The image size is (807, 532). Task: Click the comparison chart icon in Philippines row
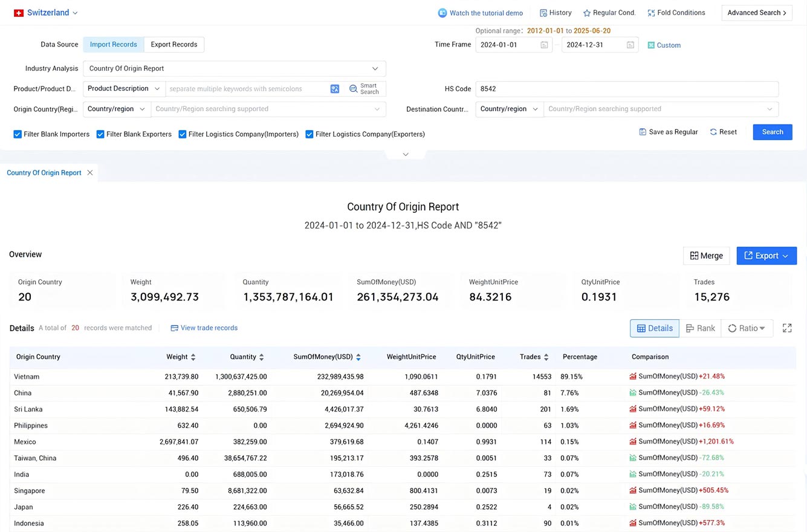633,425
